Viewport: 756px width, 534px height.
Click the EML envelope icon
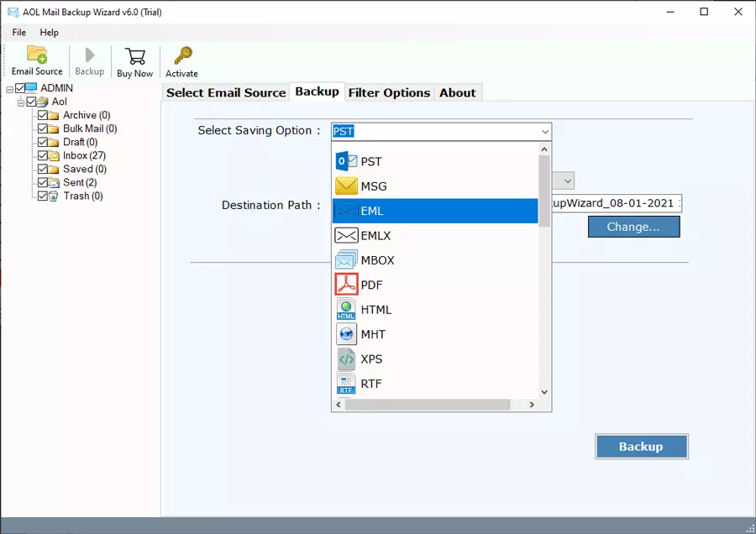346,211
